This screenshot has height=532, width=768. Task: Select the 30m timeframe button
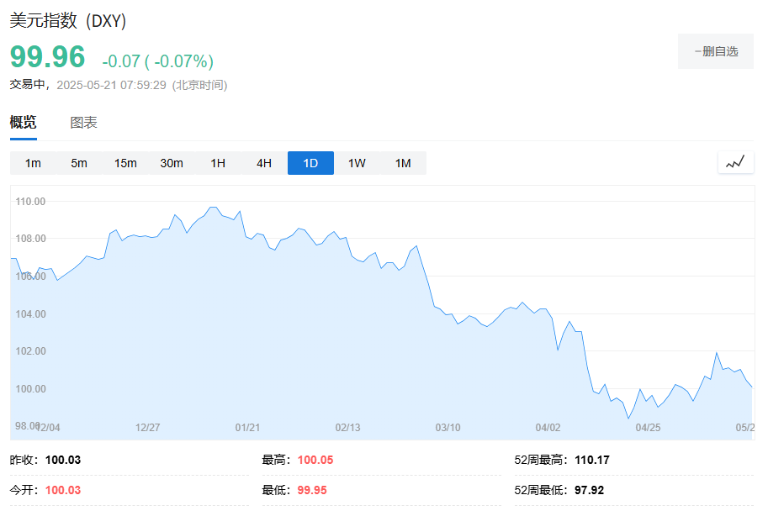172,163
